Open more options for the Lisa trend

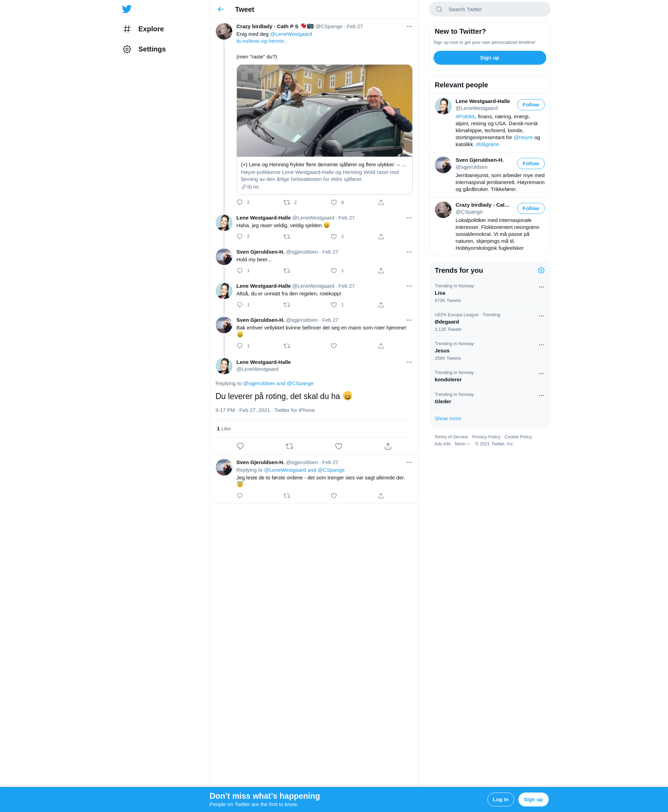541,287
